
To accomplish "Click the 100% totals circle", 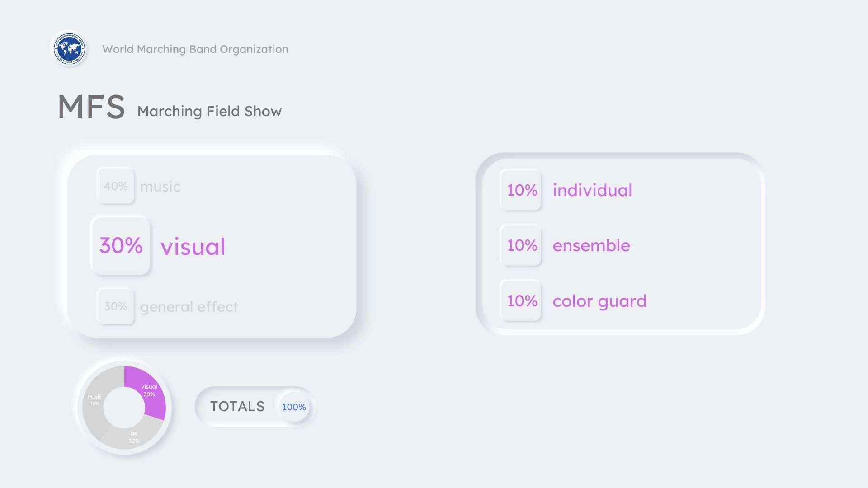I will [294, 407].
